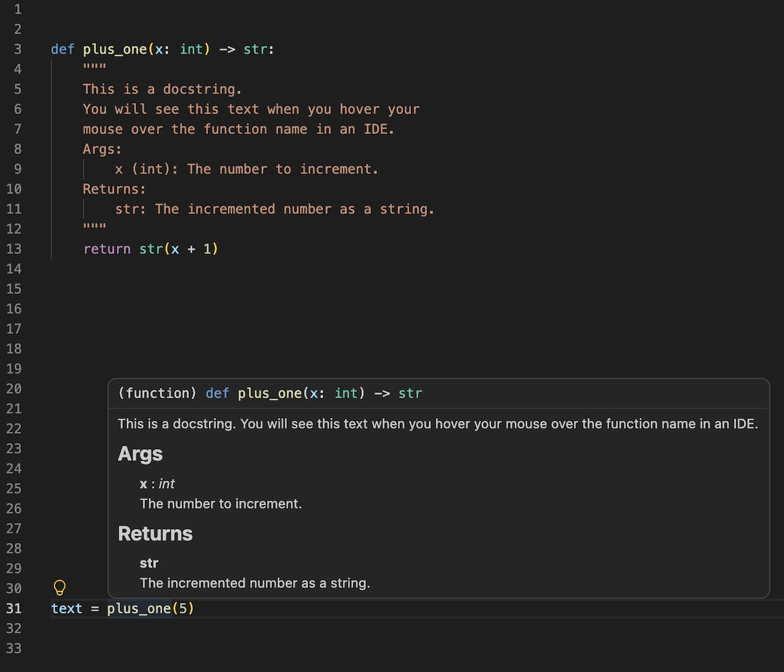Click the 'int' type annotation on line 3

[191, 49]
